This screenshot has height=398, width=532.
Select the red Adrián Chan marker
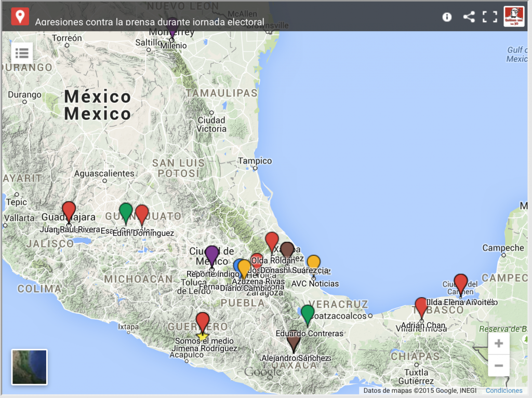click(421, 306)
